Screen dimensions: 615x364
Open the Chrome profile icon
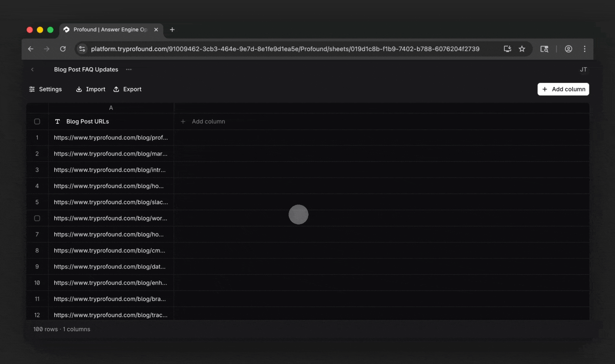(568, 49)
